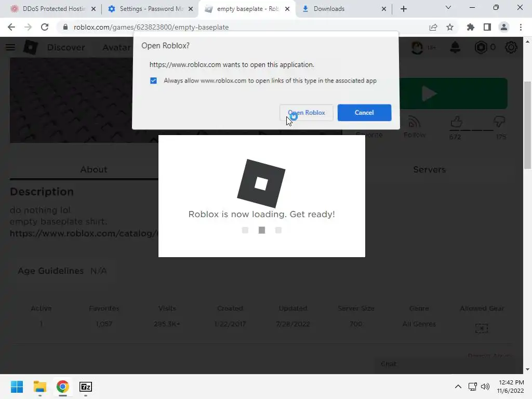
Task: Open the roblox.com/catalog link in description
Action: click(x=84, y=233)
